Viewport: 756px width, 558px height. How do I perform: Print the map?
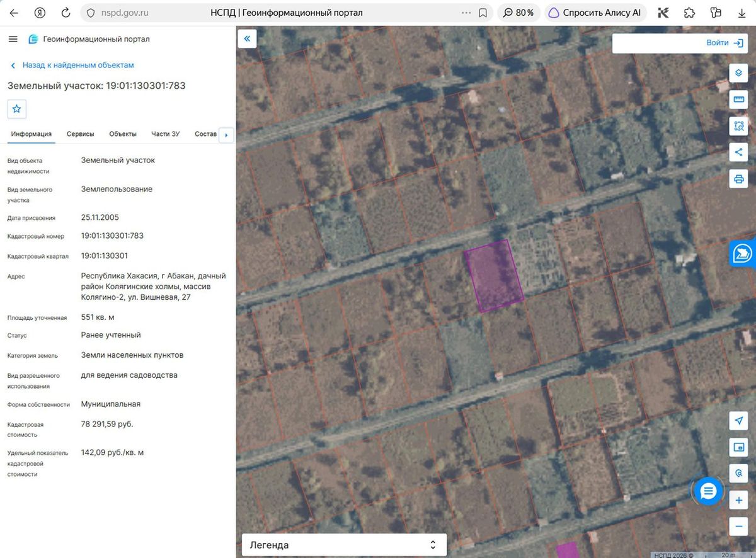pos(739,179)
